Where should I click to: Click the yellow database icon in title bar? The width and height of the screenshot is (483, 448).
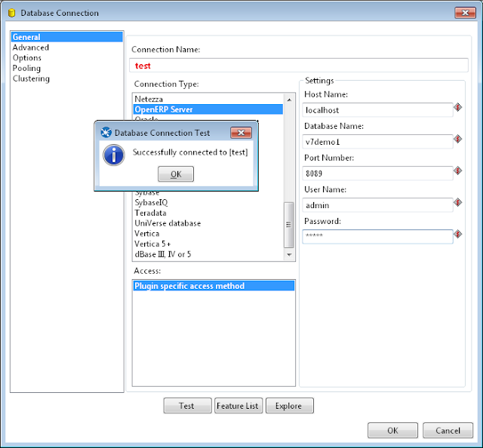coord(12,13)
